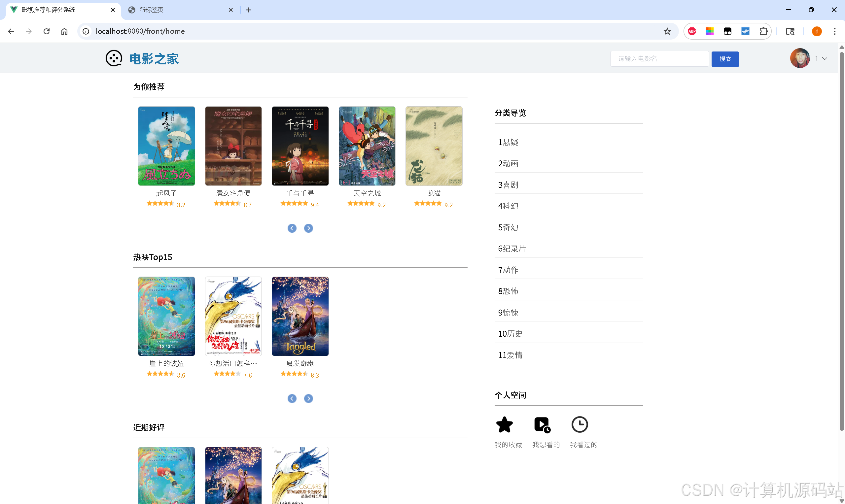The image size is (845, 504).
Task: Bookmark this page with the star icon
Action: pyautogui.click(x=667, y=31)
